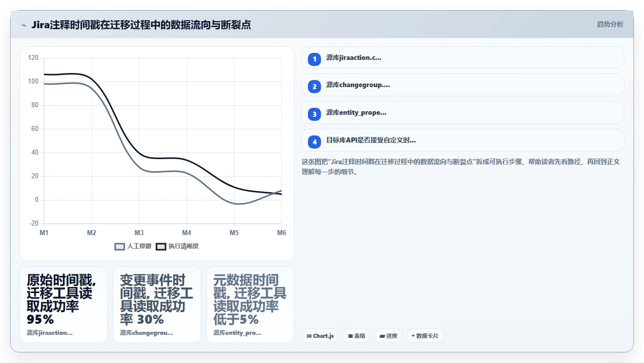Click the trend icon beside the Jira title

pos(24,25)
